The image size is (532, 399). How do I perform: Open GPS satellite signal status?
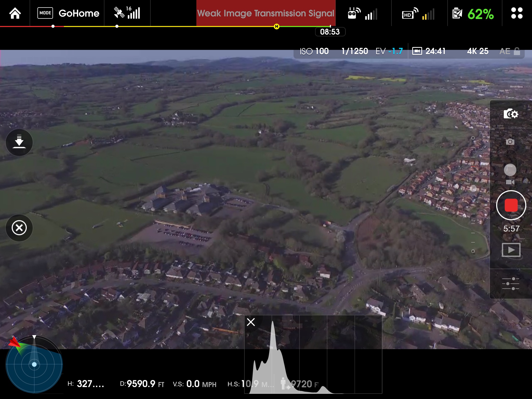[127, 12]
